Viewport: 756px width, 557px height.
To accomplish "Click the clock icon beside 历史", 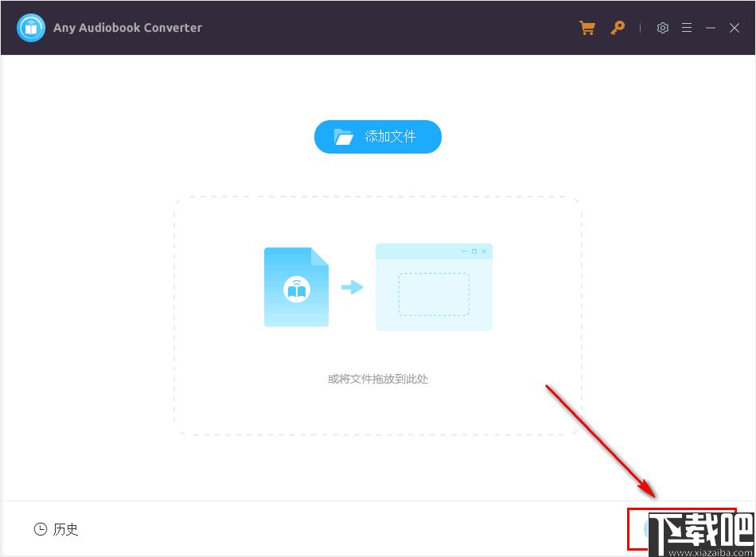I will [x=41, y=529].
